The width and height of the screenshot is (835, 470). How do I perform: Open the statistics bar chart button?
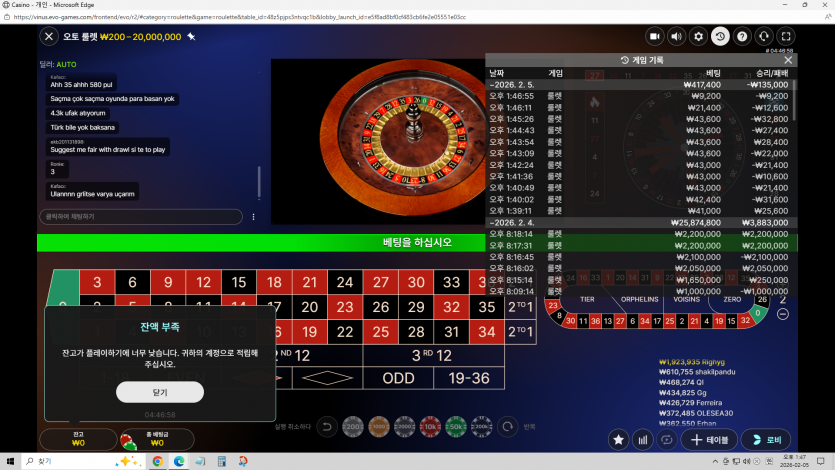(x=643, y=440)
